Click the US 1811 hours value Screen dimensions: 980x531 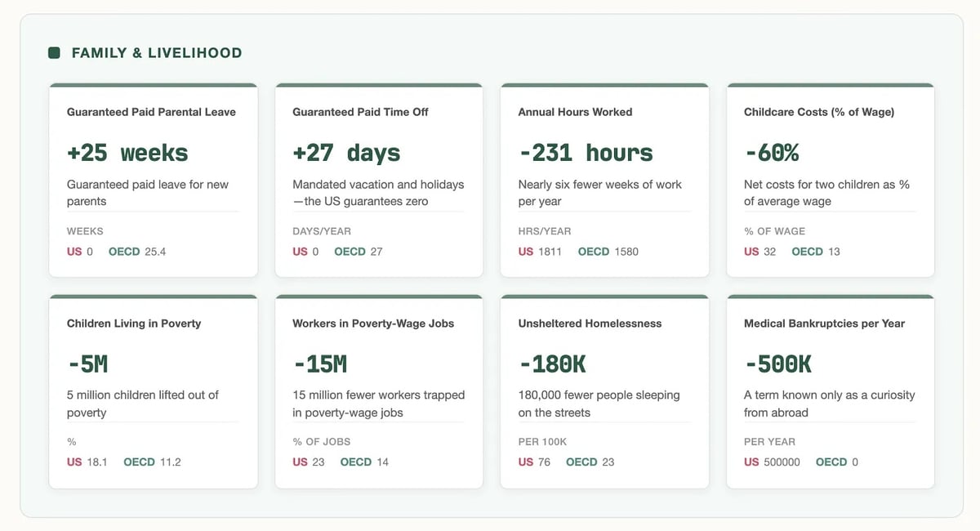click(x=550, y=252)
